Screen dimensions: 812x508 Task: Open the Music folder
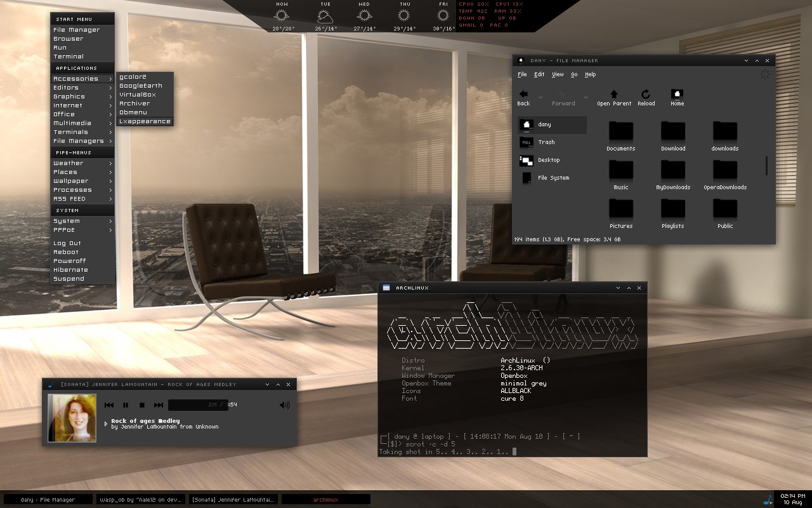click(621, 175)
